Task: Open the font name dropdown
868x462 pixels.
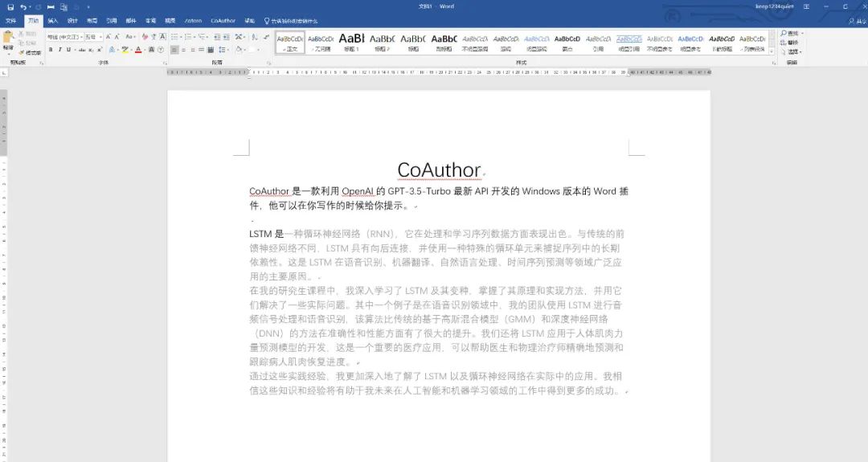Action: 82,36
